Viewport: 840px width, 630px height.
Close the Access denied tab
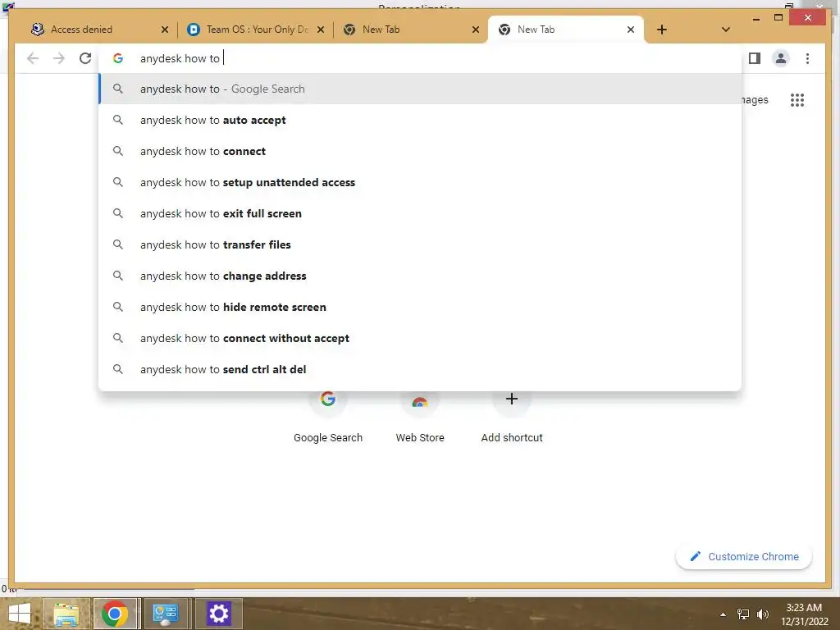tap(164, 30)
